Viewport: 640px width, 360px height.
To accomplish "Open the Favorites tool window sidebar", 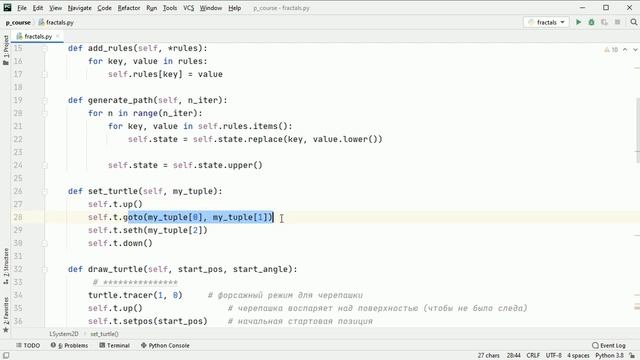I will pyautogui.click(x=6, y=315).
